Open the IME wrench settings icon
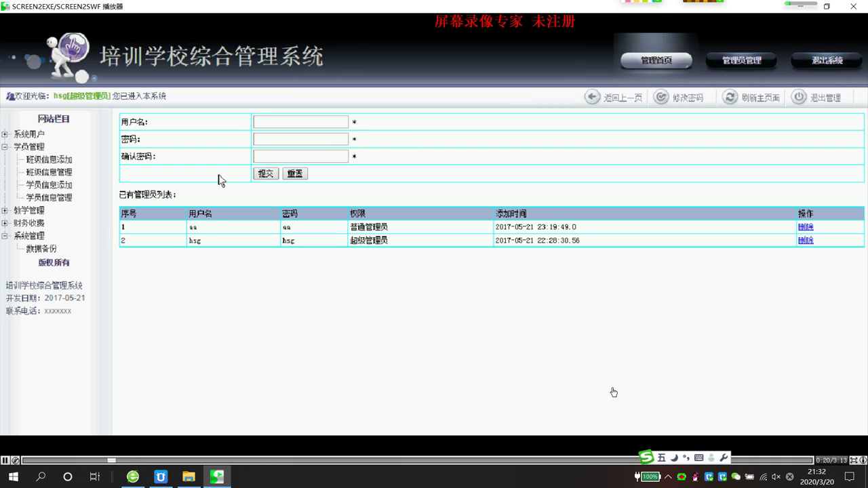The image size is (868, 488). (724, 458)
